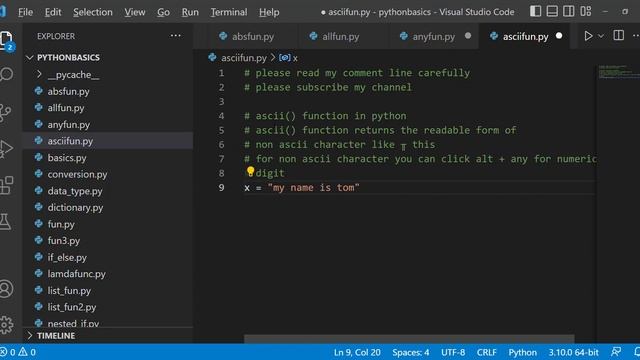Open allfun.py in explorer
Viewport: 640px width, 360px height.
pyautogui.click(x=108, y=108)
